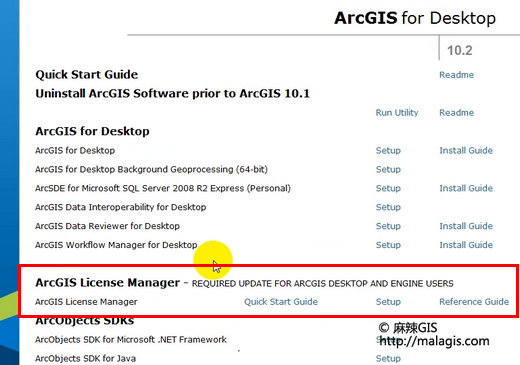
Task: Open Install Guide for Workflow Manager
Action: point(466,245)
